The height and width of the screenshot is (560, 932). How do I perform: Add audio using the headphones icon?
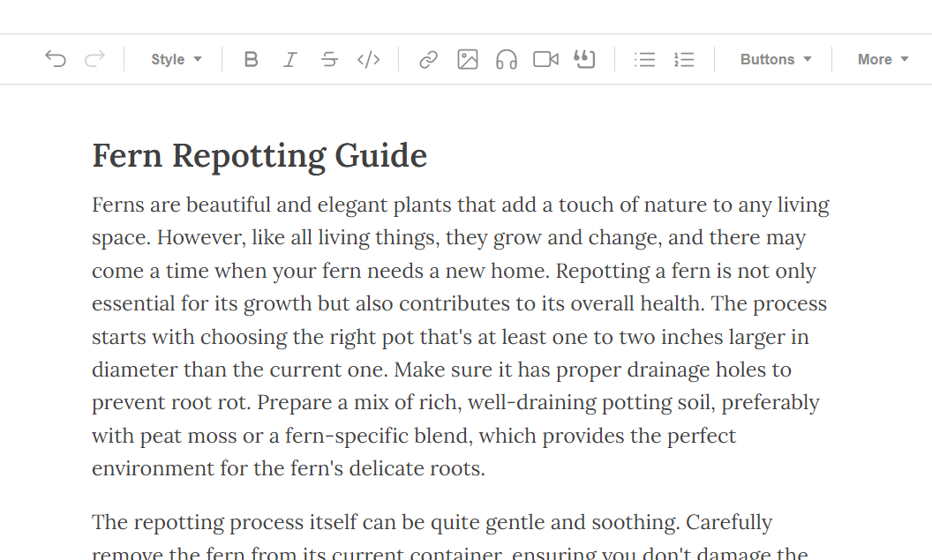(x=506, y=59)
